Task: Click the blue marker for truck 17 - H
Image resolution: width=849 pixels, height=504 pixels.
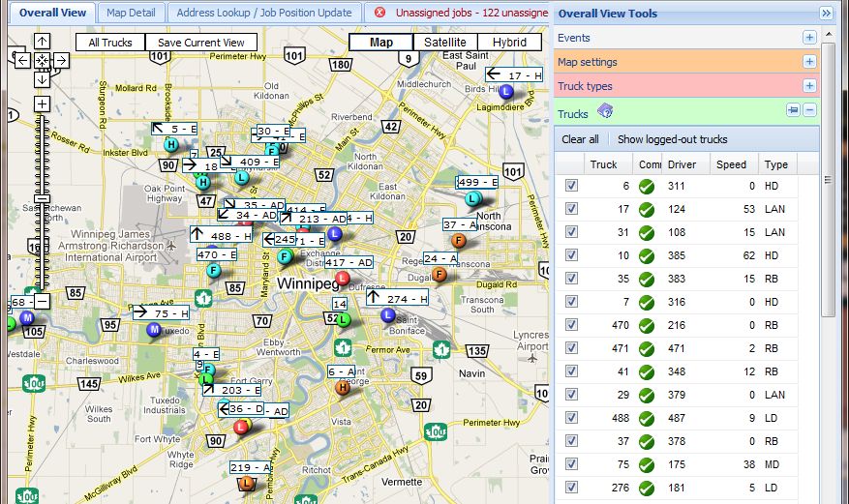Action: tap(504, 92)
